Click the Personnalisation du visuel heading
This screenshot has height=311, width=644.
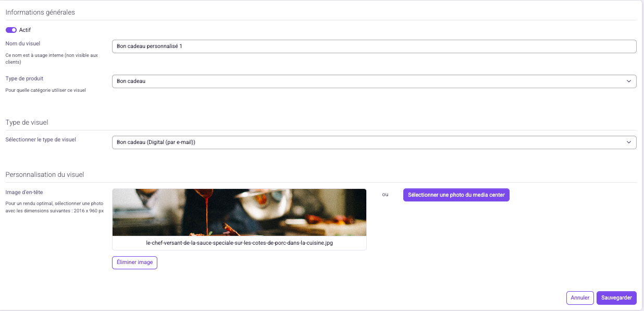(x=45, y=175)
